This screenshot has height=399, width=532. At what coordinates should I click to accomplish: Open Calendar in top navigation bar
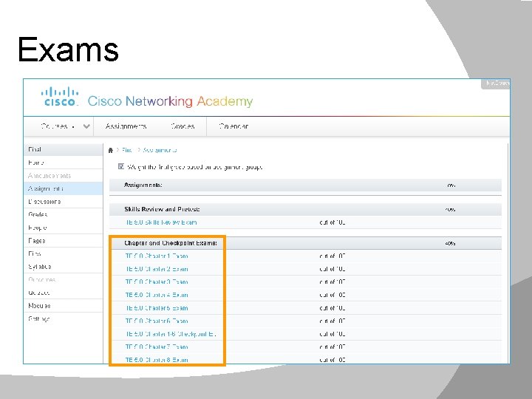[x=233, y=126]
